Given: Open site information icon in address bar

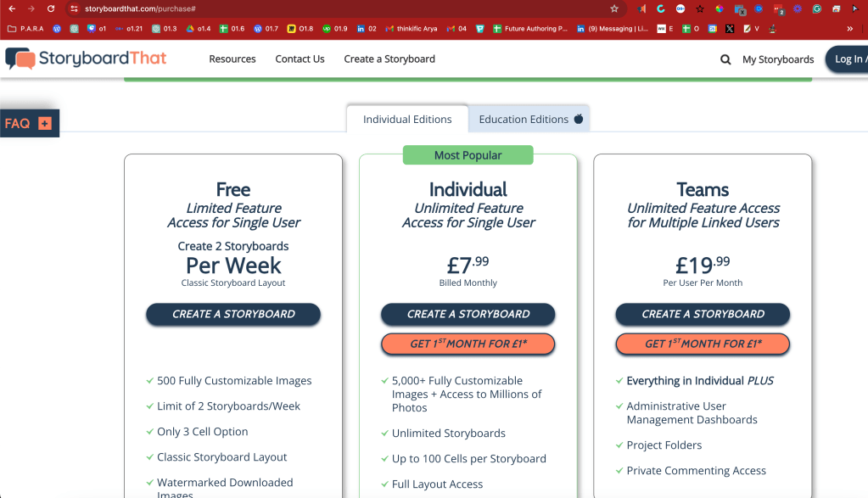Looking at the screenshot, I should (74, 8).
